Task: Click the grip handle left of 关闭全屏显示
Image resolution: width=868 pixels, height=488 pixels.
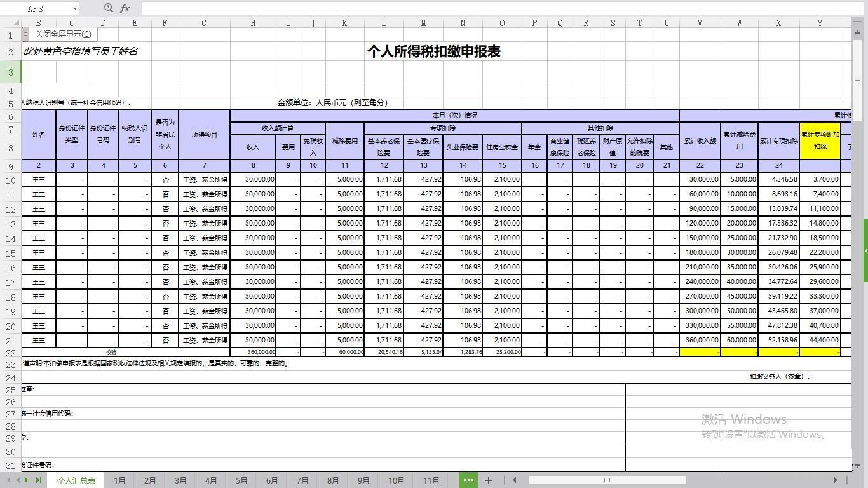Action: click(x=25, y=34)
